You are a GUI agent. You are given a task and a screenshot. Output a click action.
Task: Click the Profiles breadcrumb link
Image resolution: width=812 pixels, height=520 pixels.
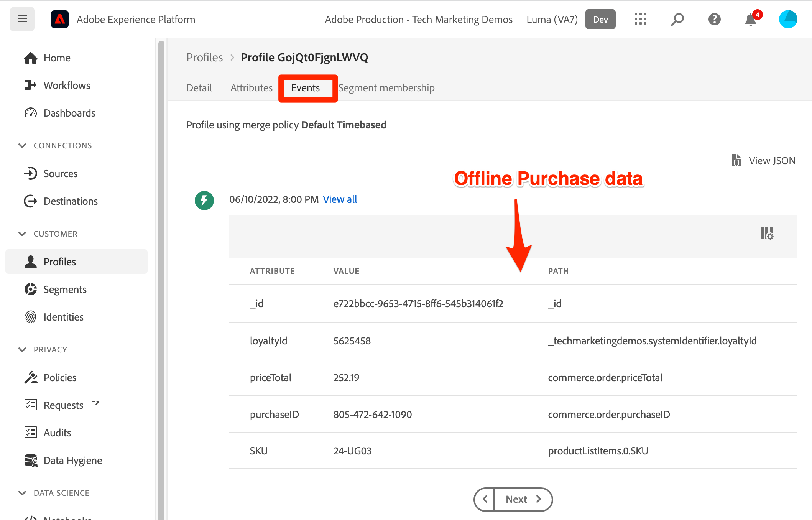[204, 58]
